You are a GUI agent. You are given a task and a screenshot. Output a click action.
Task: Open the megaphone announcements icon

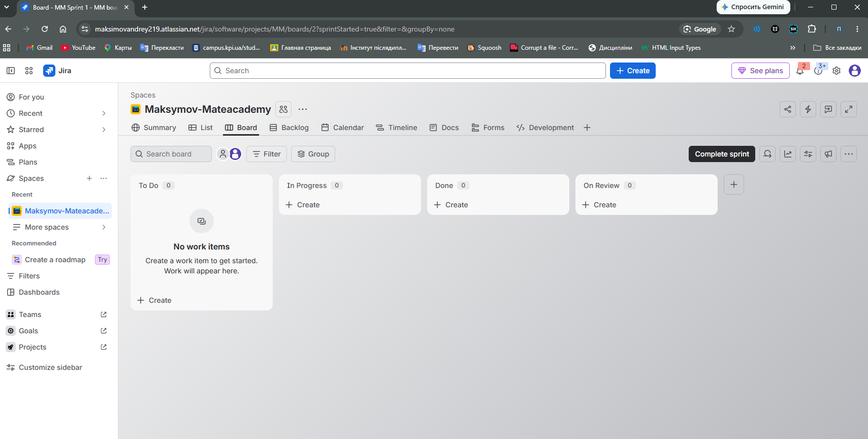tap(828, 154)
